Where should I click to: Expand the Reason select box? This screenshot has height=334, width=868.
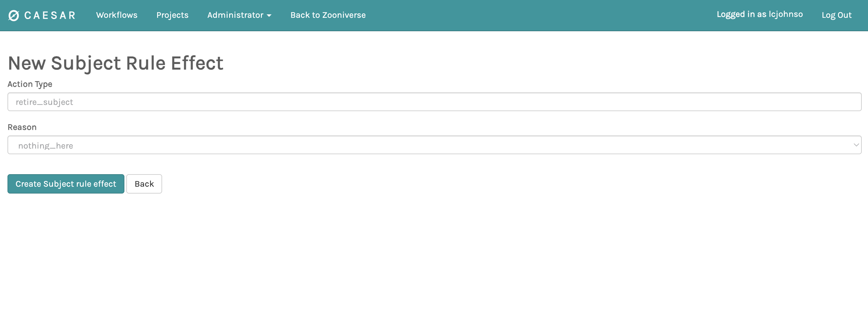(434, 145)
